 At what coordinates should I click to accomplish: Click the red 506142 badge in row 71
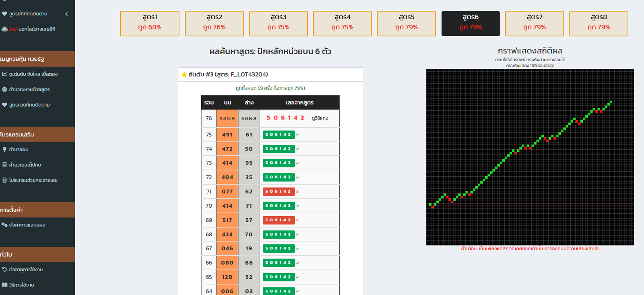coord(279,192)
